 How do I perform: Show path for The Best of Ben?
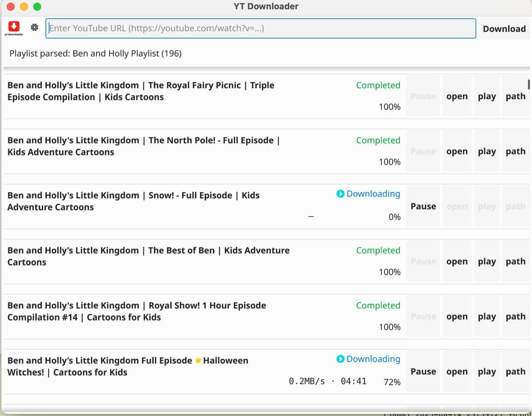tap(515, 262)
